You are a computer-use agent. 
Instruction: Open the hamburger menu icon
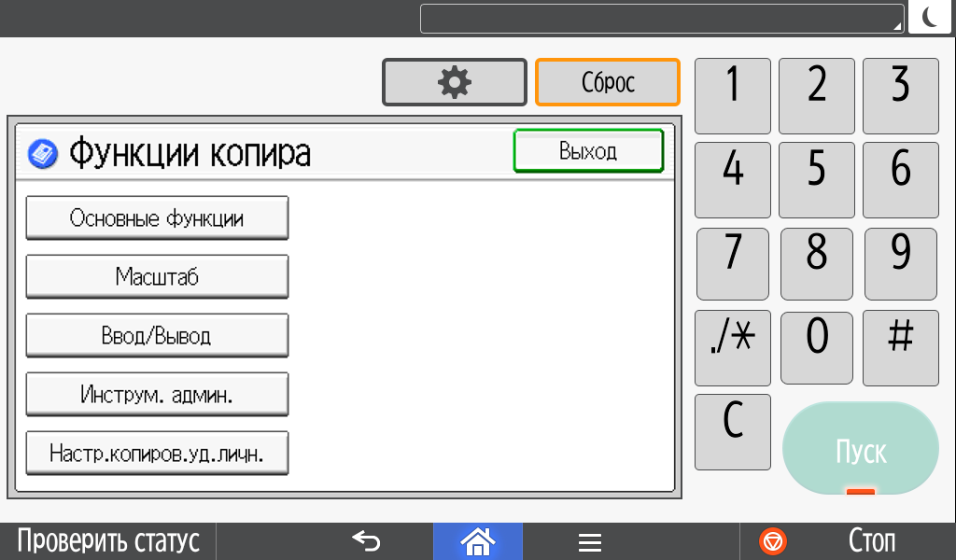click(x=590, y=541)
